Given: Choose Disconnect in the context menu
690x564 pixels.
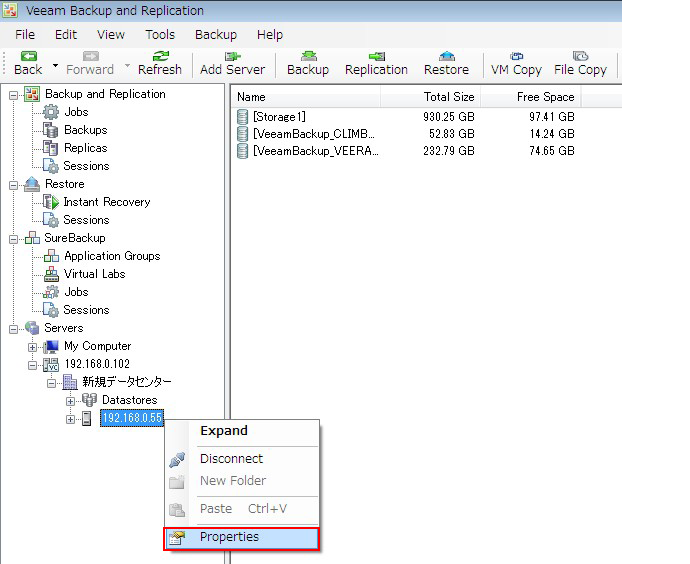Looking at the screenshot, I should pyautogui.click(x=242, y=459).
